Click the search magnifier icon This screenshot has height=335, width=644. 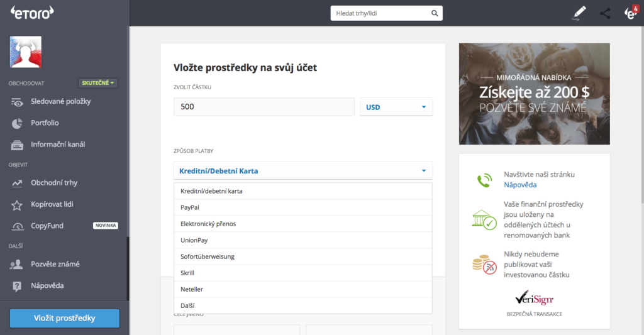pyautogui.click(x=434, y=13)
